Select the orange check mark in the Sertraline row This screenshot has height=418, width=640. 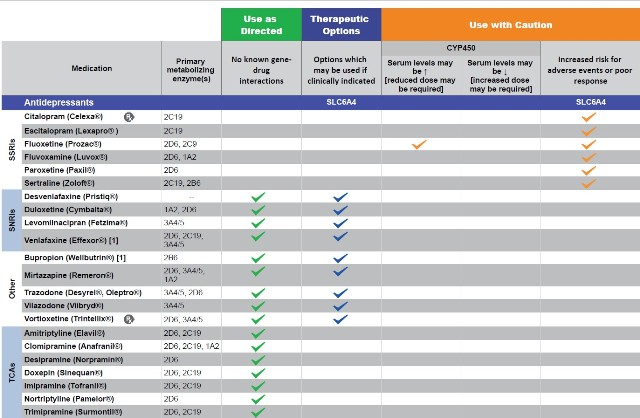click(588, 183)
